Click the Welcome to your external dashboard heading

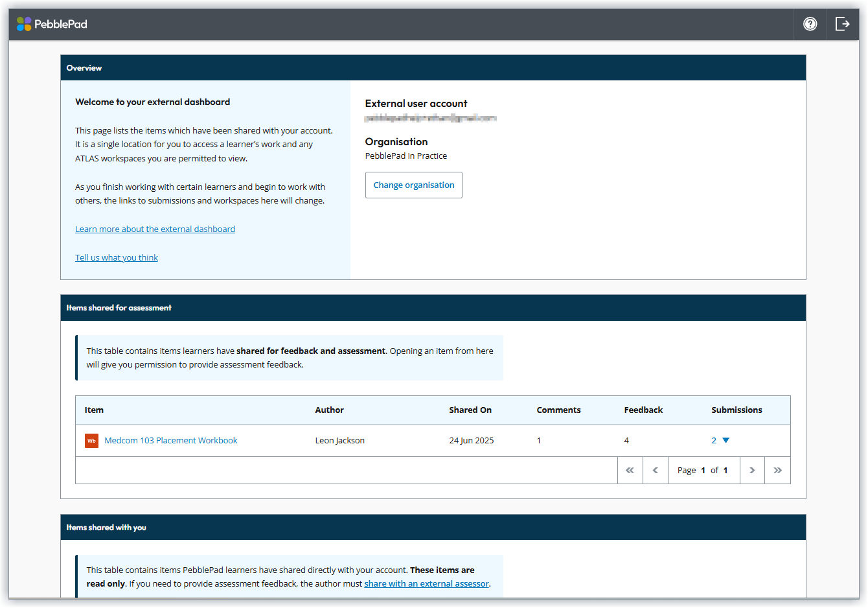(x=153, y=102)
